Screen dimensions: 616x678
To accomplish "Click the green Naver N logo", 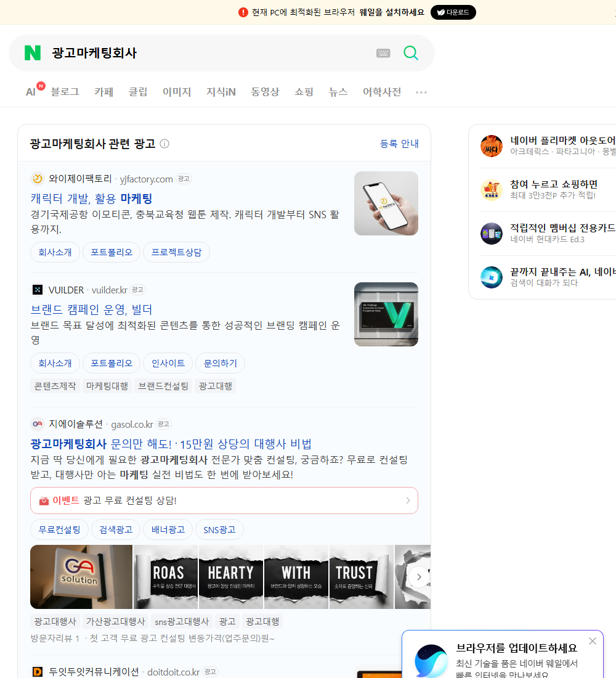I will pyautogui.click(x=33, y=53).
